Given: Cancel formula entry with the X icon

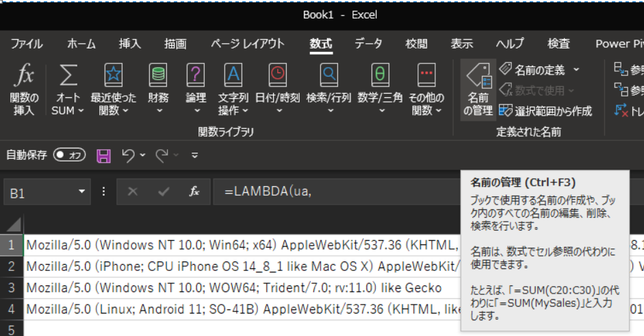Looking at the screenshot, I should 133,192.
